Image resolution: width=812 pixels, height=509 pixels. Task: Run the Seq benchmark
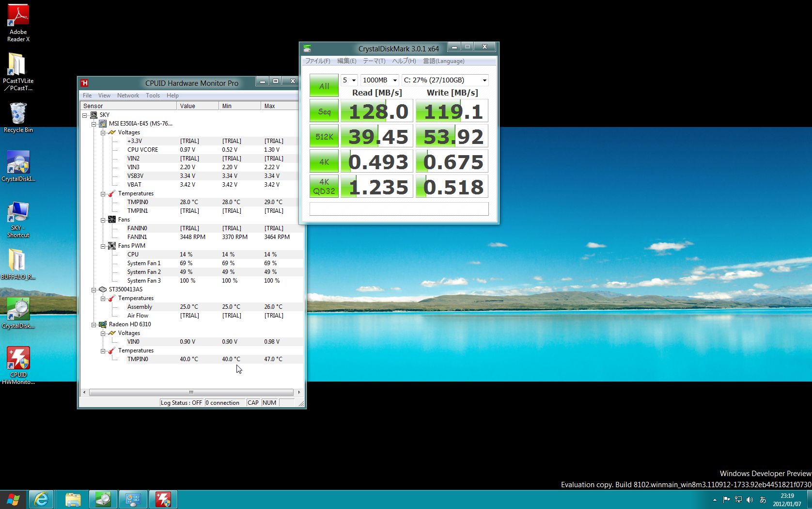(x=324, y=111)
